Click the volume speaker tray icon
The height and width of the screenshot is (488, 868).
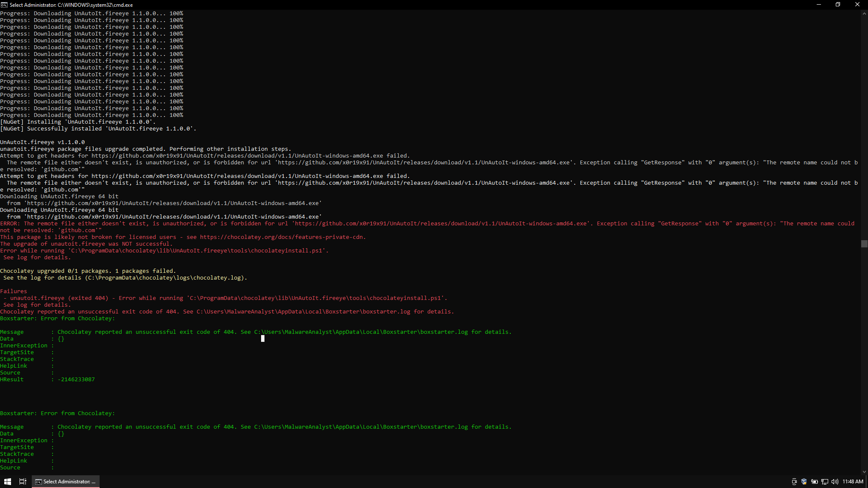[x=835, y=482]
